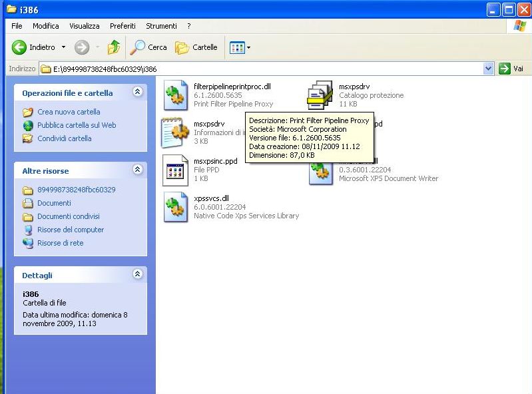Select the Microsoft XPS Document Writer dll icon
The image size is (532, 394).
[321, 174]
